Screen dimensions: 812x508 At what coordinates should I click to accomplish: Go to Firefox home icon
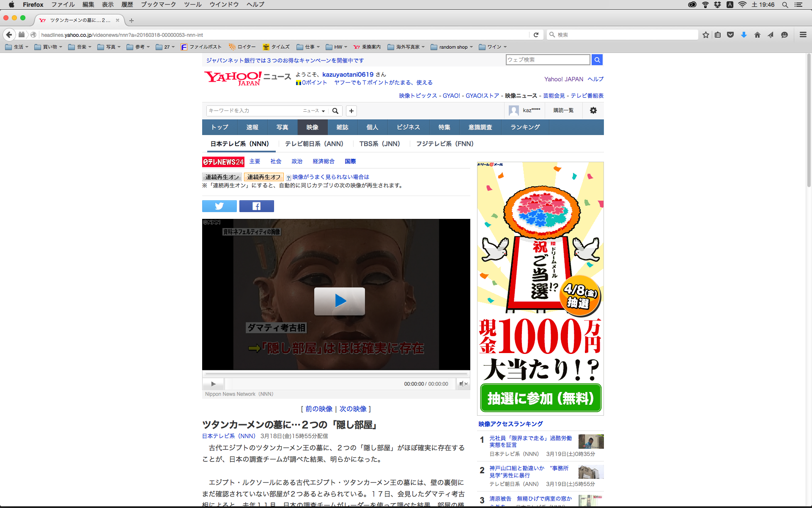(757, 35)
